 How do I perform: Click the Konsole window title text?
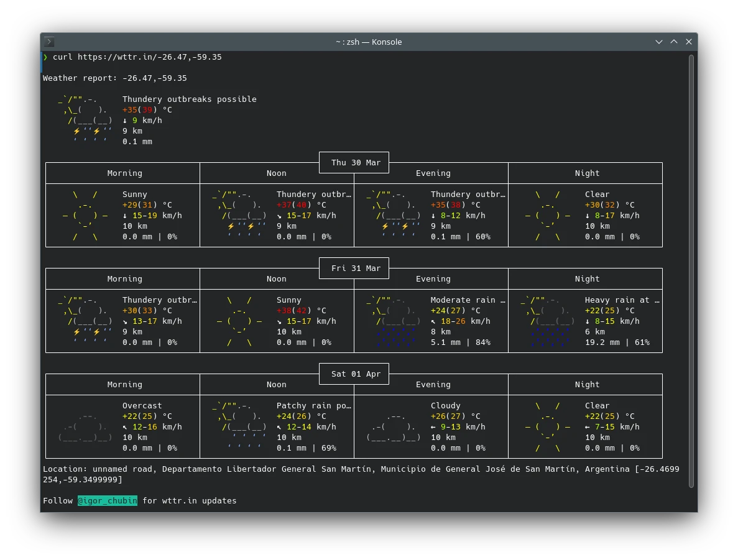tap(369, 42)
